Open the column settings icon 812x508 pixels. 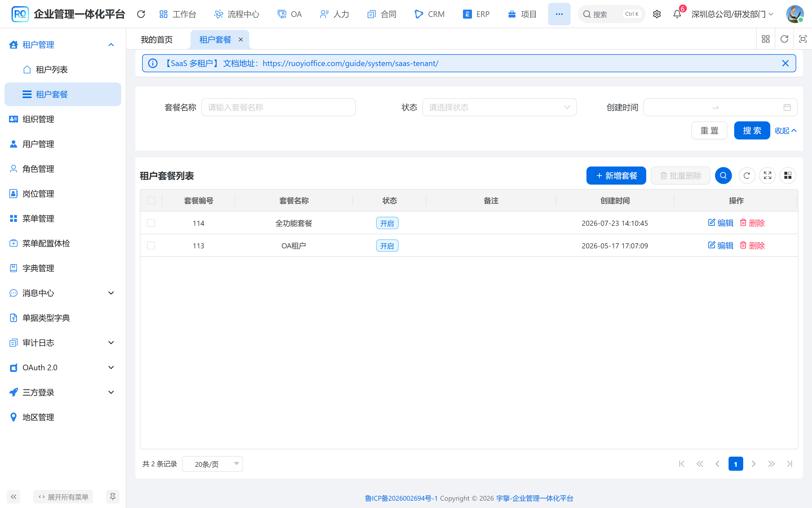[787, 175]
